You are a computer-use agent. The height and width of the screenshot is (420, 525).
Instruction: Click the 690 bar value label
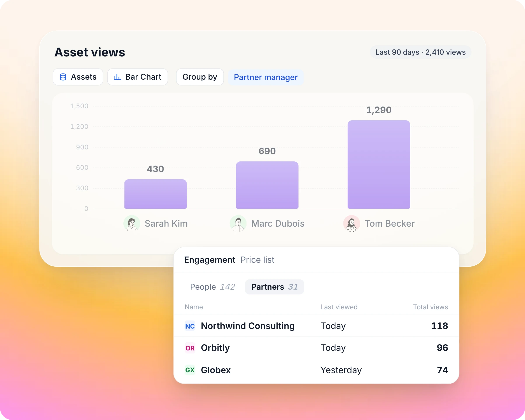click(267, 151)
